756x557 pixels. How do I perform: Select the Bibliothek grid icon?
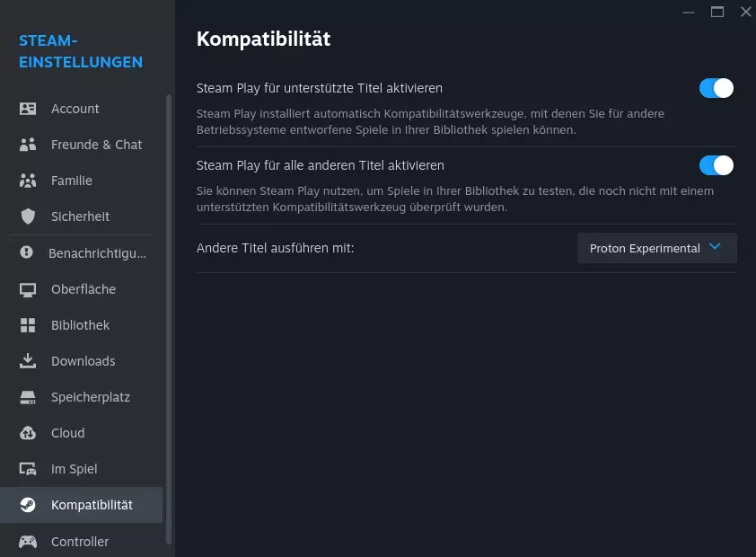tap(28, 325)
